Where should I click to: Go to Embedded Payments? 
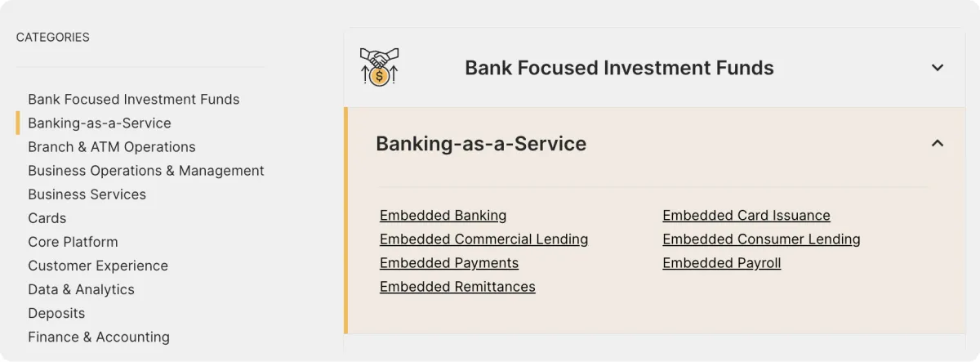(x=449, y=263)
